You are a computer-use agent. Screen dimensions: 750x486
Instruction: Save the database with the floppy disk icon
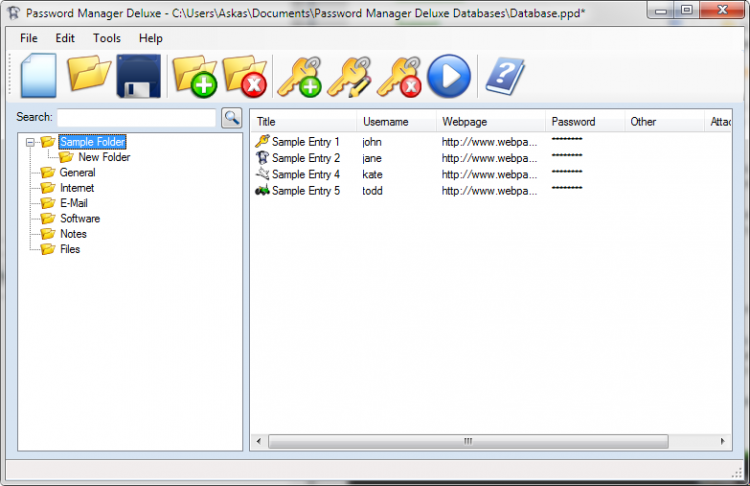click(139, 76)
